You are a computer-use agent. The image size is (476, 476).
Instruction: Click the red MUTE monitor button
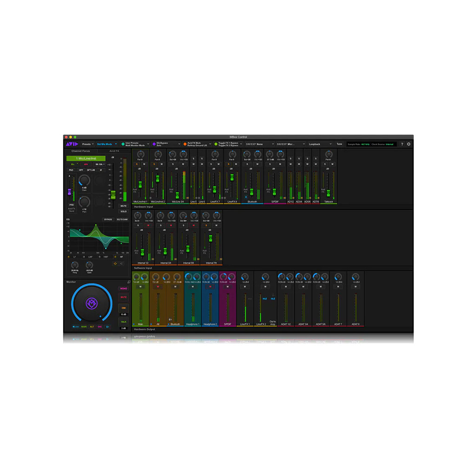[124, 297]
